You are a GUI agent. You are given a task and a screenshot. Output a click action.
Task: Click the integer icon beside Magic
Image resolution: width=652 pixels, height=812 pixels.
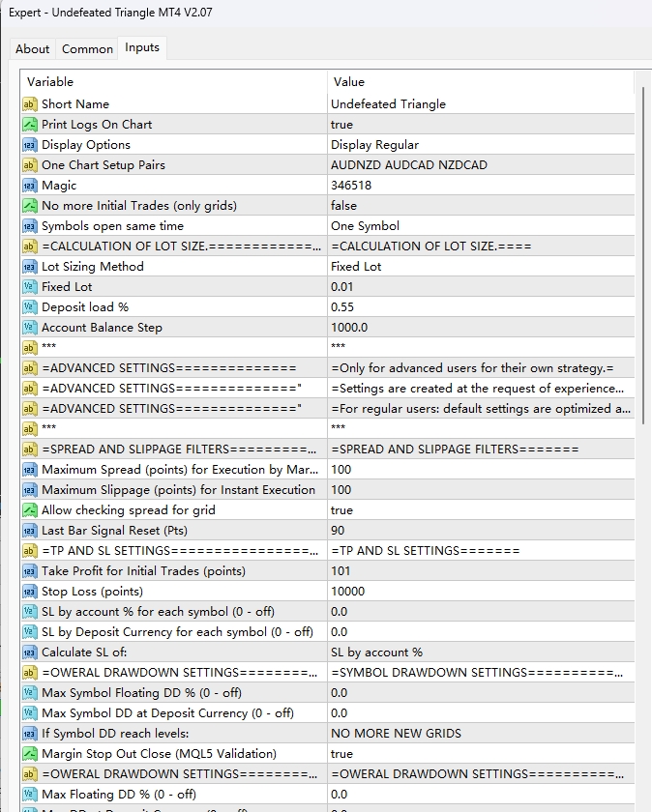(30, 186)
